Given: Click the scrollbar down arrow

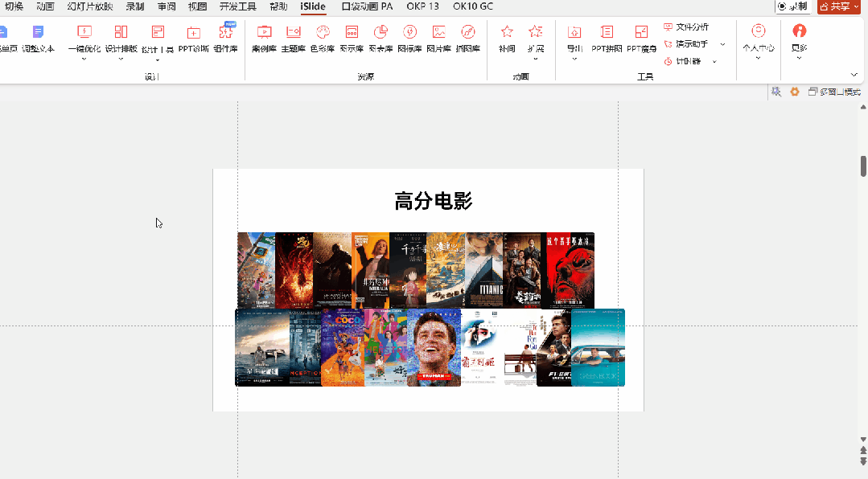Looking at the screenshot, I should coord(863,440).
